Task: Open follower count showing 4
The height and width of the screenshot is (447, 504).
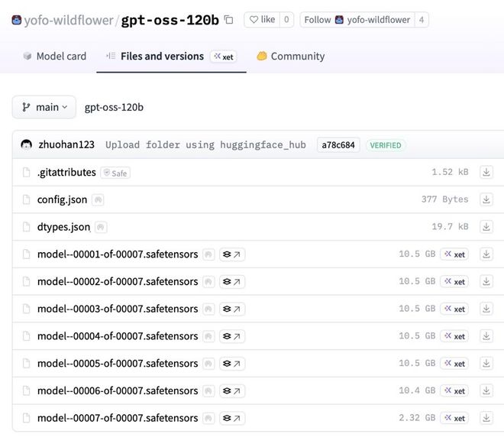Action: coord(422,20)
